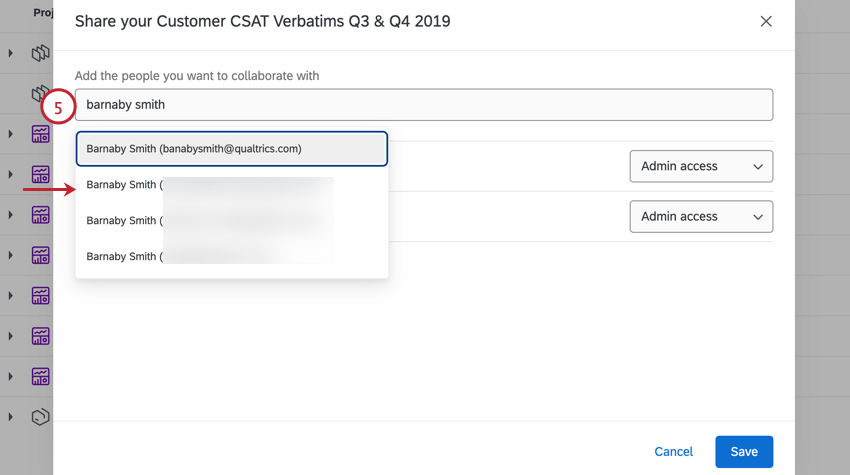Click the step 5 circle marker
Image resolution: width=850 pixels, height=475 pixels.
[x=59, y=105]
